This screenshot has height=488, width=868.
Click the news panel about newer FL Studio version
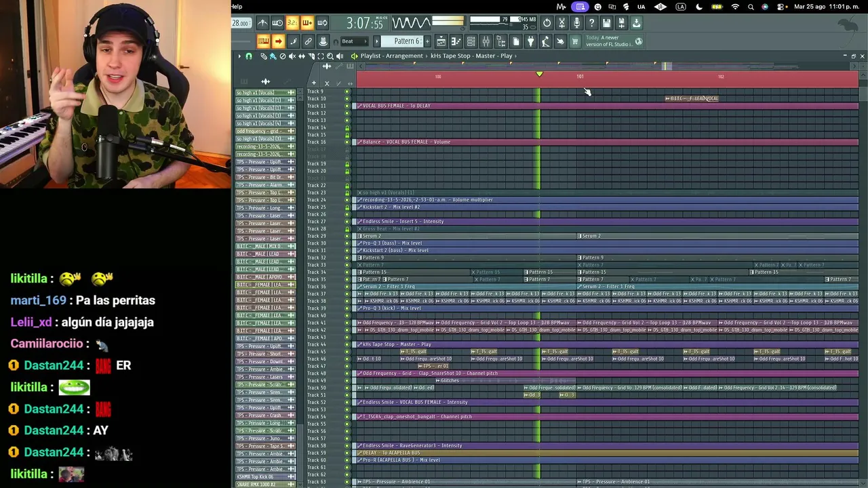pyautogui.click(x=613, y=41)
